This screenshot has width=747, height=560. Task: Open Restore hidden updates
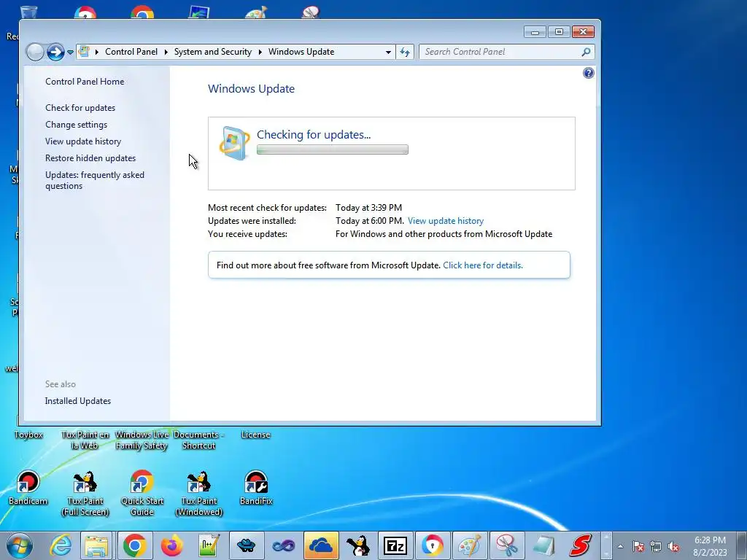point(90,158)
